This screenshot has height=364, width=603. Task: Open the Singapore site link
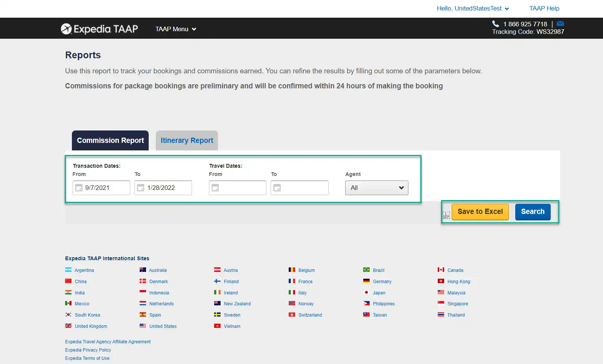pyautogui.click(x=458, y=303)
